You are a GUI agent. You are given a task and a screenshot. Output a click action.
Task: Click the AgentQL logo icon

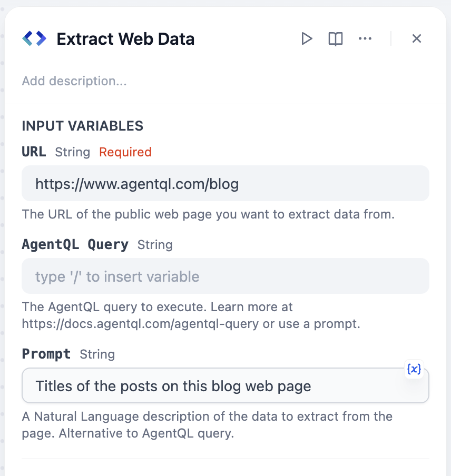[x=34, y=38]
